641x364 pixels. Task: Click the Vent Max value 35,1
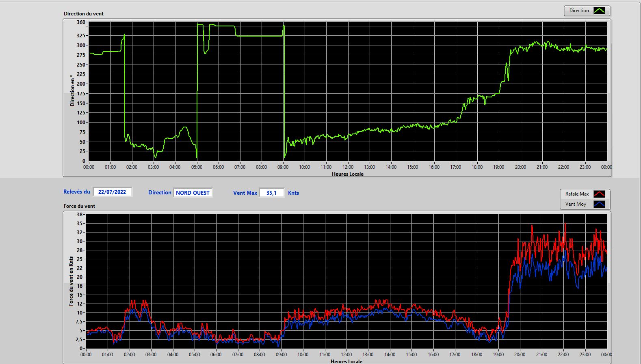tap(271, 193)
